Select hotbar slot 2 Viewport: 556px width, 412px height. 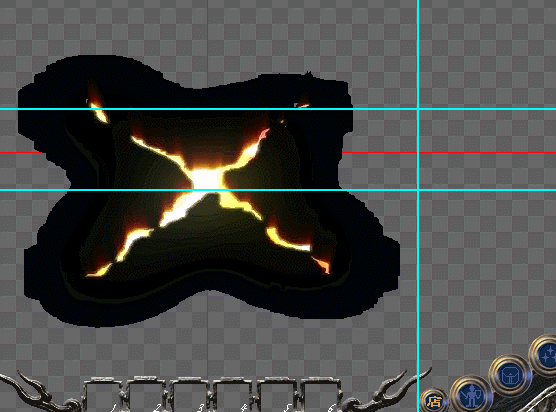146,395
